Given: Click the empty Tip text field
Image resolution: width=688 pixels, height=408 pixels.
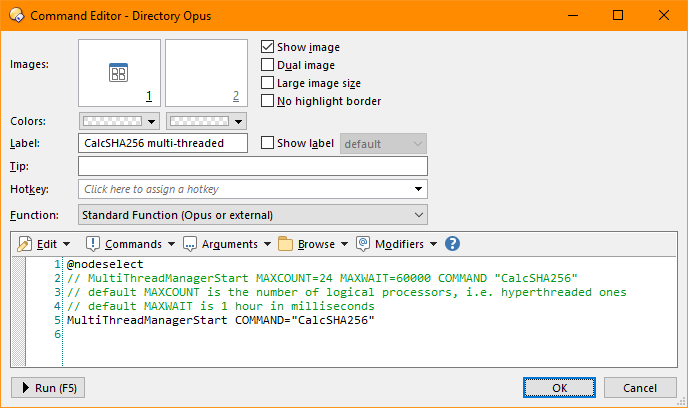Looking at the screenshot, I should click(253, 166).
